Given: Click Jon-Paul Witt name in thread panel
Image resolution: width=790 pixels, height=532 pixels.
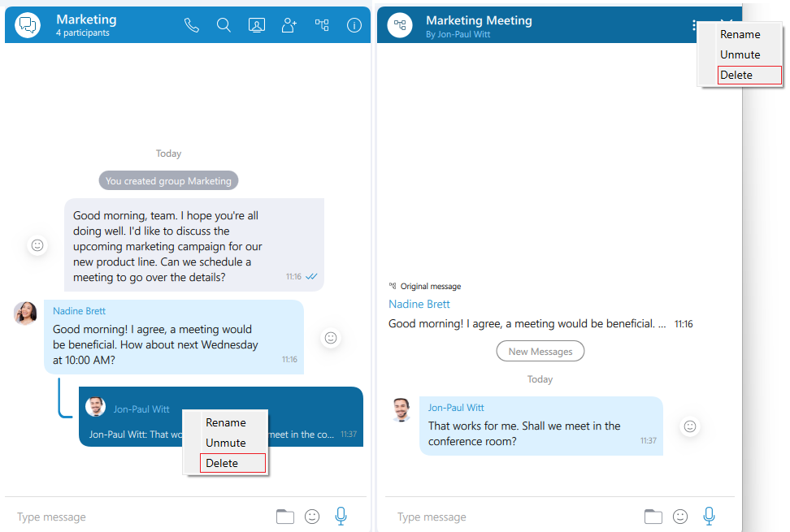Looking at the screenshot, I should (456, 408).
